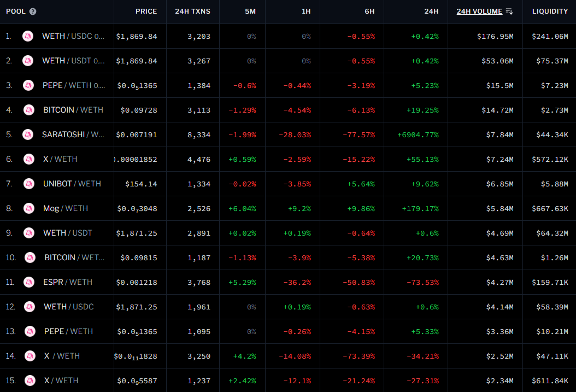
Task: Open the Mog / WETH pool
Action: [66, 208]
